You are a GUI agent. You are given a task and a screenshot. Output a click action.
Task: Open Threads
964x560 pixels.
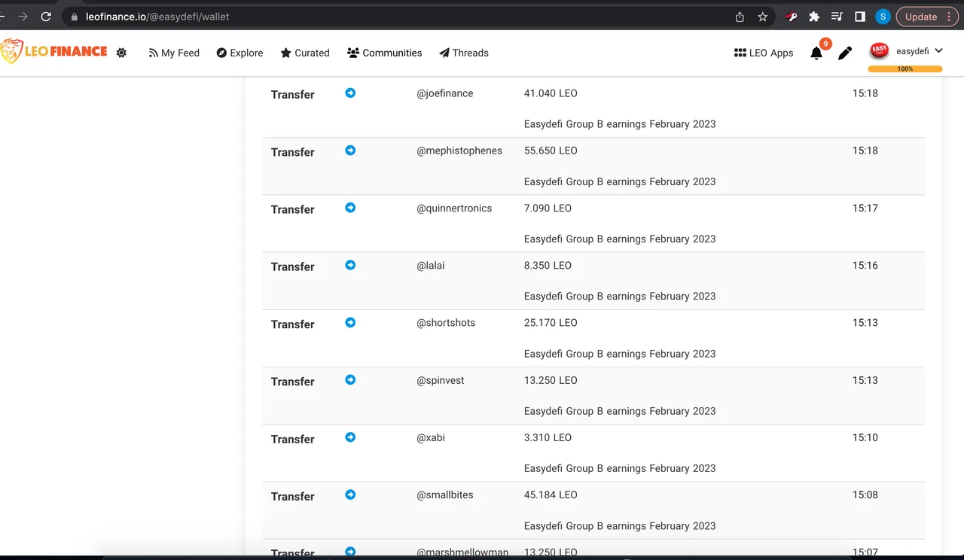click(464, 53)
